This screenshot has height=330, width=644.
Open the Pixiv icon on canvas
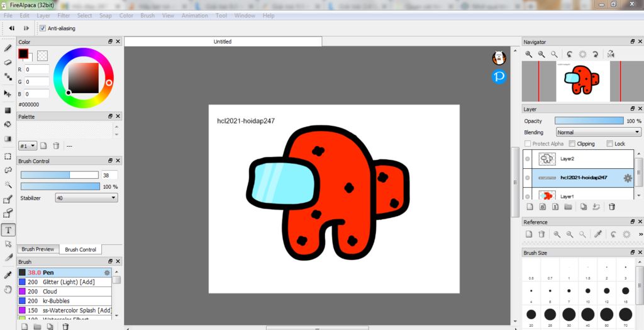click(x=499, y=77)
